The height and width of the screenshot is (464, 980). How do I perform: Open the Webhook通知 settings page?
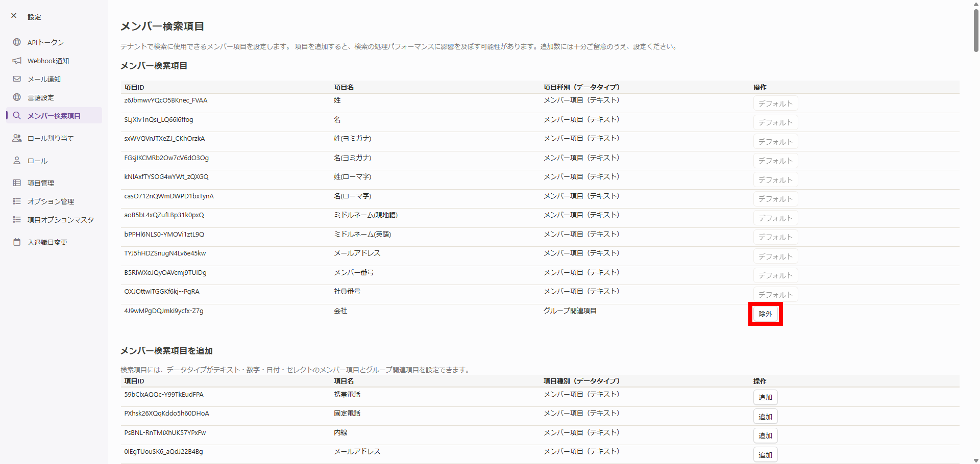coord(48,61)
